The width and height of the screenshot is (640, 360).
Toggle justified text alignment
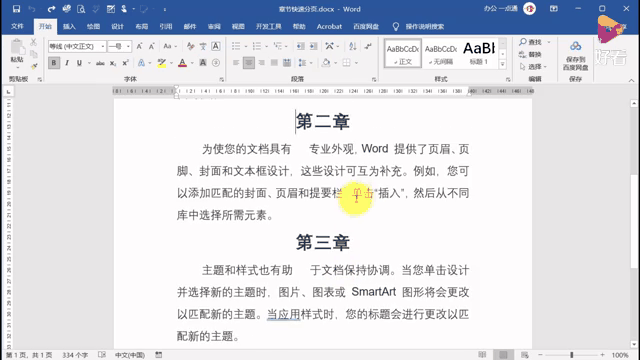click(274, 63)
